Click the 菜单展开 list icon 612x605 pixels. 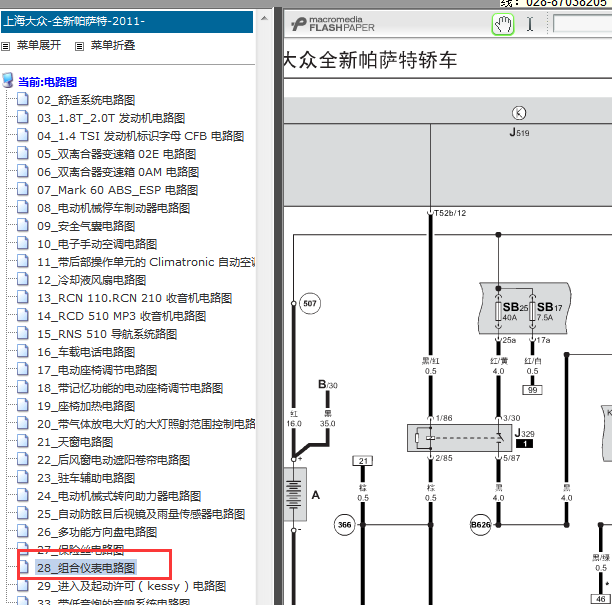coord(5,46)
